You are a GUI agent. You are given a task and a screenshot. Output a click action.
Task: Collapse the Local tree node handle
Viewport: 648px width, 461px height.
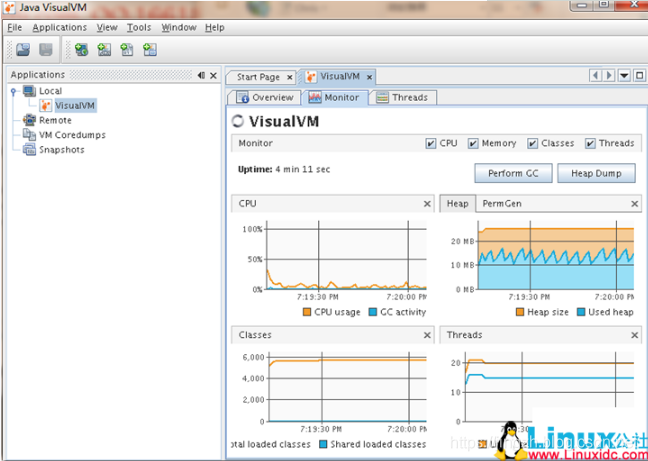click(x=14, y=91)
